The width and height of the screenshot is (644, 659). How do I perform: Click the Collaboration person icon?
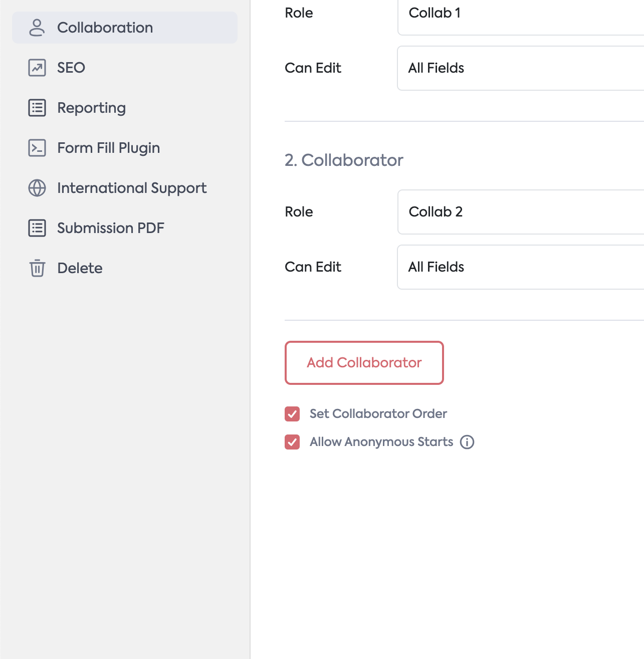coord(37,28)
